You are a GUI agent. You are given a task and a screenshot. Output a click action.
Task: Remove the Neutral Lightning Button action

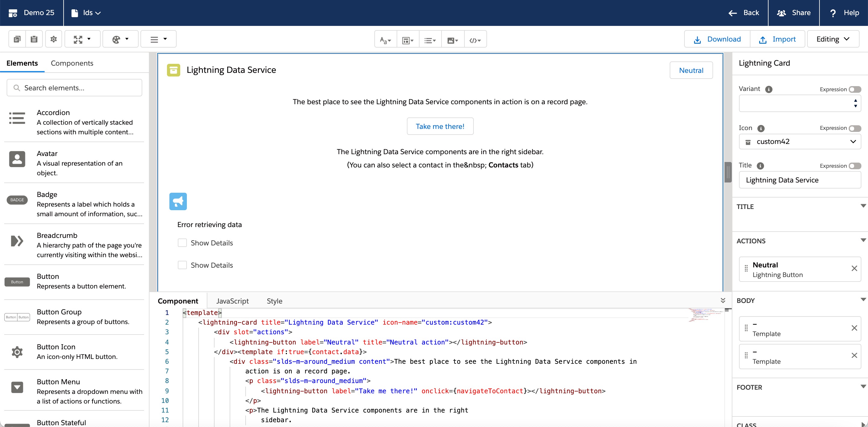(x=854, y=268)
